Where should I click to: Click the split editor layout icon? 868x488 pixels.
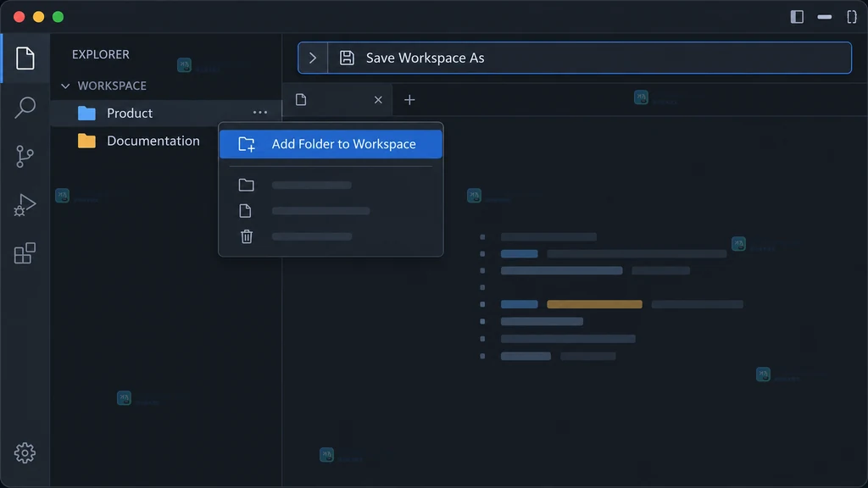(x=852, y=17)
